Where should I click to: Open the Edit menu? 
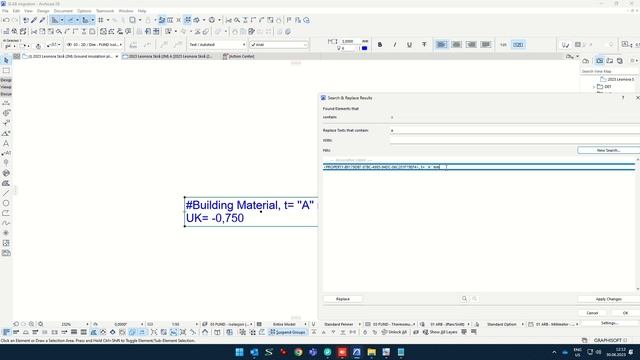point(16,11)
